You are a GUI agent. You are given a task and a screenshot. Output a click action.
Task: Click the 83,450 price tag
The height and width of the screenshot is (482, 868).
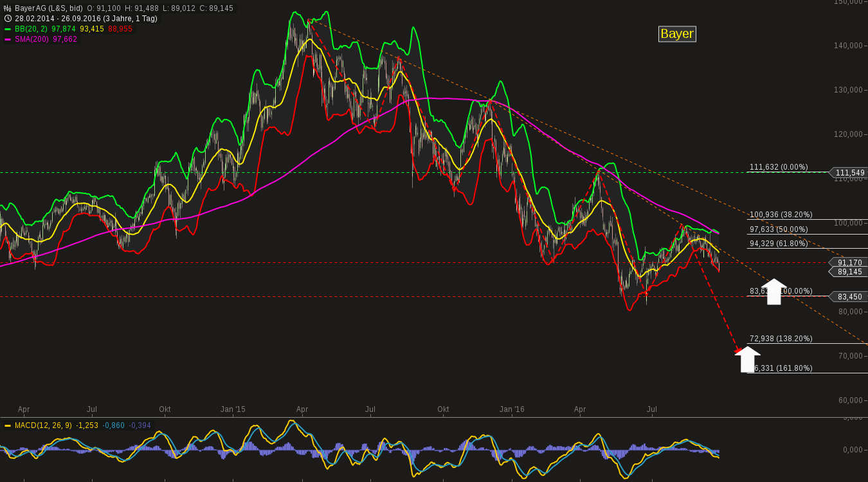(x=849, y=296)
